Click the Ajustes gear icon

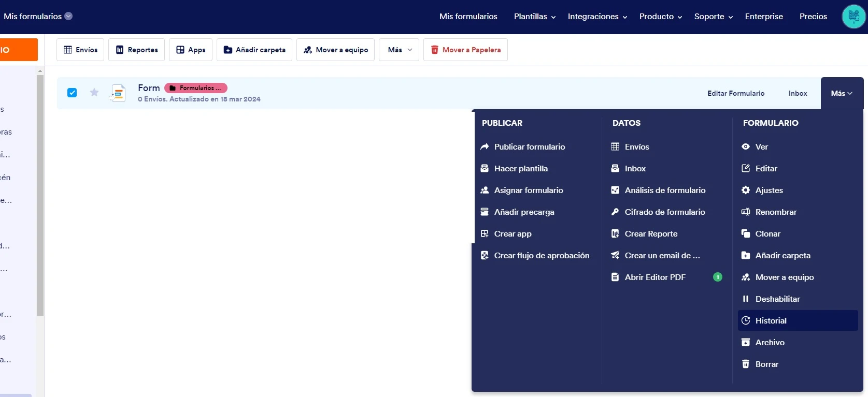[x=746, y=190]
